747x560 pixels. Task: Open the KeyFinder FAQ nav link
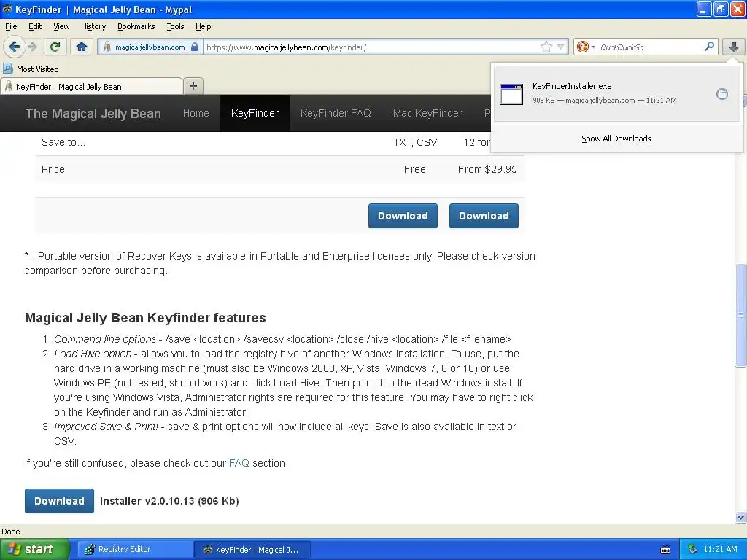pos(336,113)
